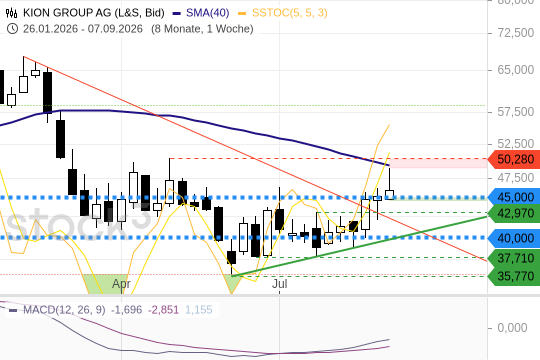
Task: Click the Jul month label on time axis
Action: click(x=280, y=284)
